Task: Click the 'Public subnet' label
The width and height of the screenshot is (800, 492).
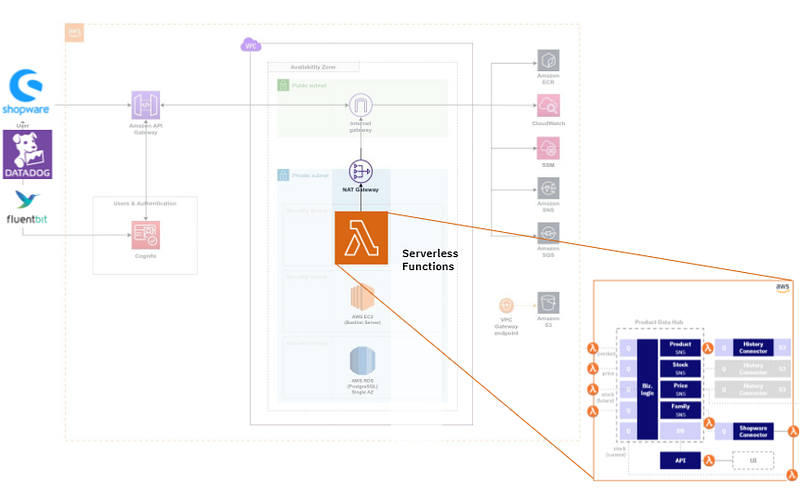Action: coord(309,85)
